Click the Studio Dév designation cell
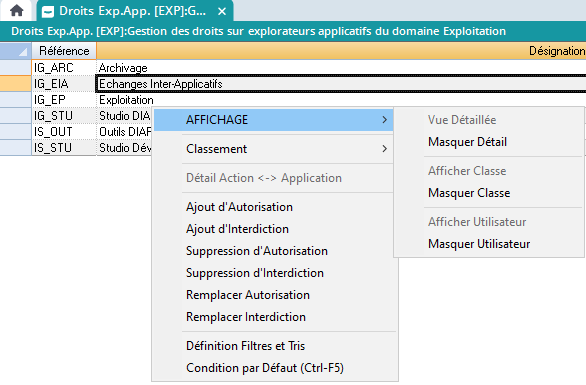Image resolution: width=586 pixels, height=385 pixels. point(124,148)
